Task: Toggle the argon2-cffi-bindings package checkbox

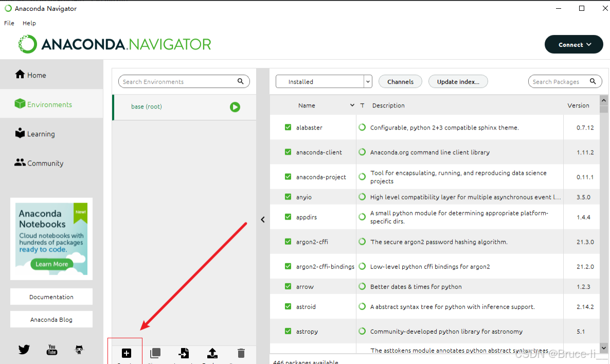Action: click(x=288, y=266)
